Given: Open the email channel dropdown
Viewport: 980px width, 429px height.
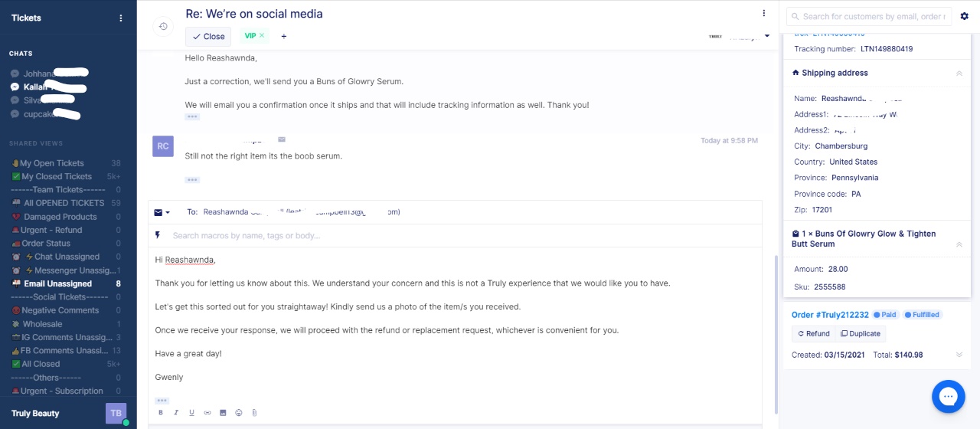Looking at the screenshot, I should tap(162, 212).
